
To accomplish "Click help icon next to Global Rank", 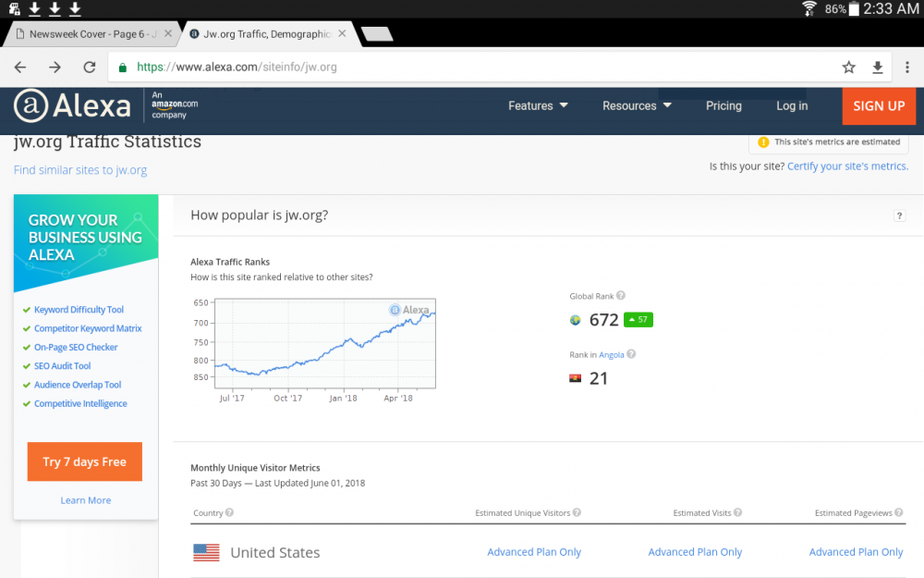I will pos(621,296).
